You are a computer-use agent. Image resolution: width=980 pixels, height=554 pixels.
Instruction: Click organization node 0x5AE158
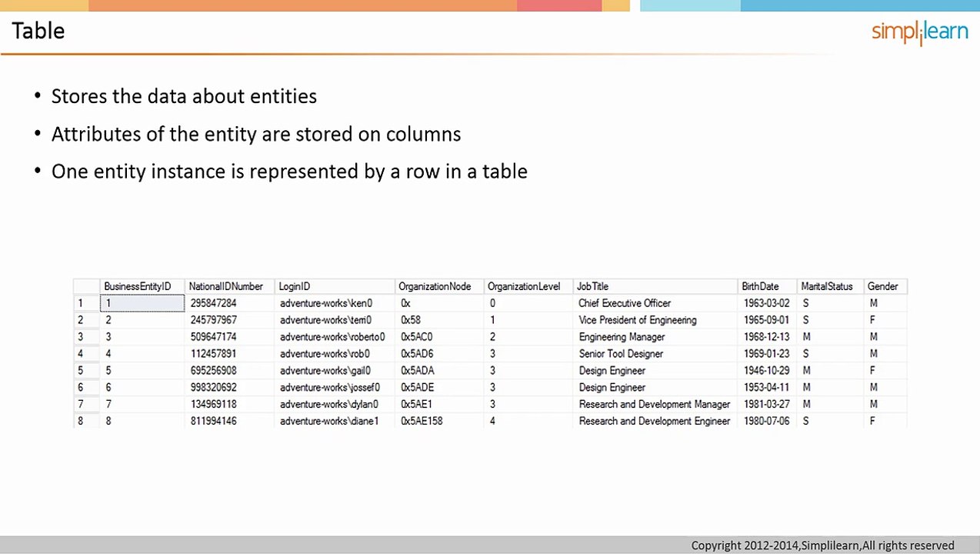[422, 421]
